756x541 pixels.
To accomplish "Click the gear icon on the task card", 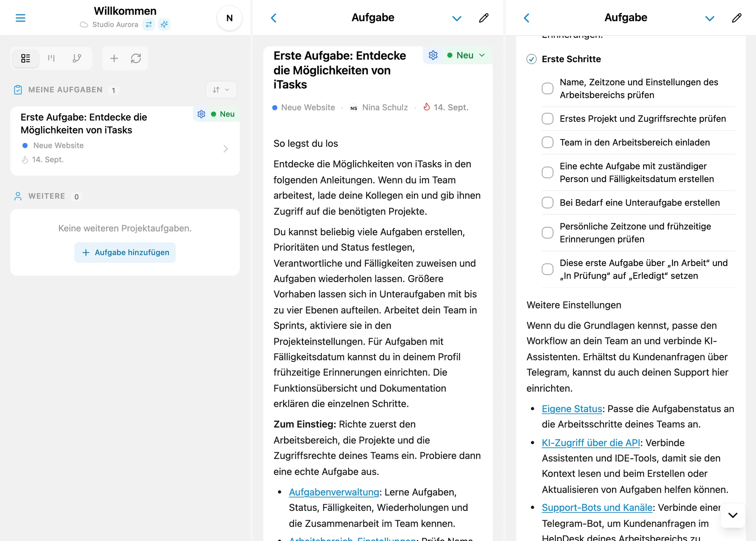I will pyautogui.click(x=202, y=114).
